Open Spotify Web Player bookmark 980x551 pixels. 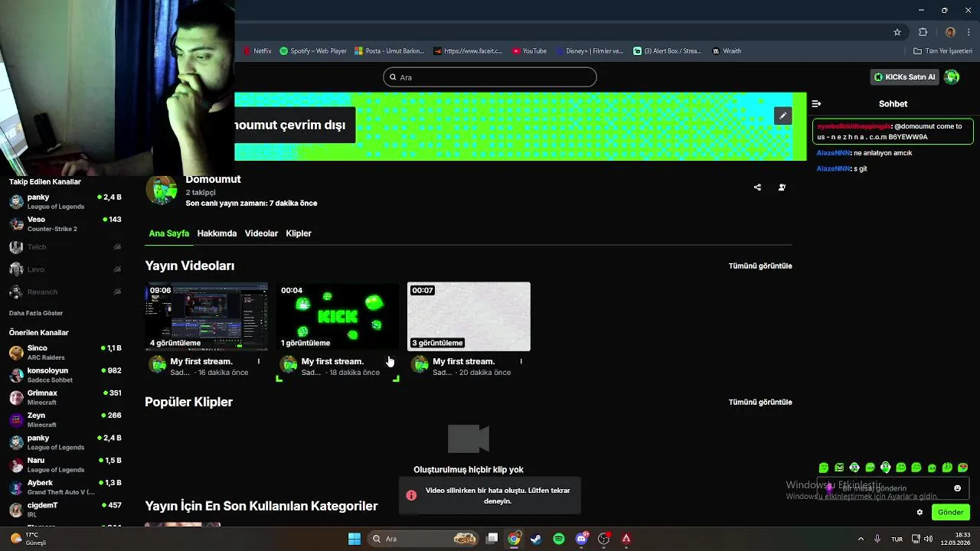coord(313,51)
